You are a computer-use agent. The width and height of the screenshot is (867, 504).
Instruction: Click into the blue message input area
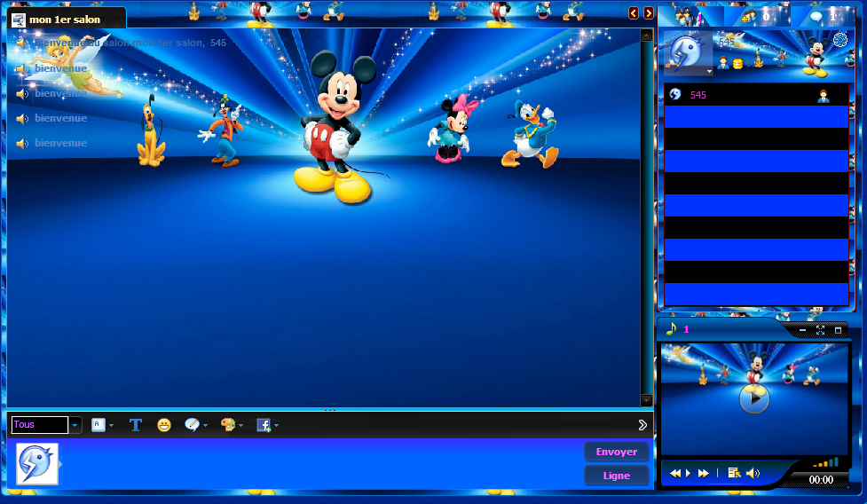point(320,464)
